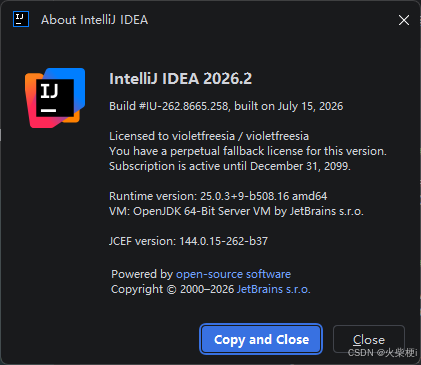Click the Licensed to violetfreesia line

pyautogui.click(x=209, y=136)
